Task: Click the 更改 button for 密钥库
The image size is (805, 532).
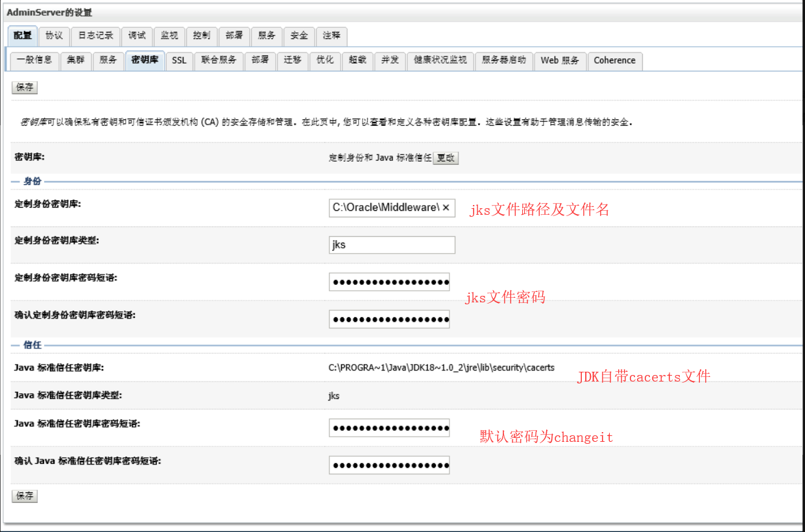Action: click(446, 158)
